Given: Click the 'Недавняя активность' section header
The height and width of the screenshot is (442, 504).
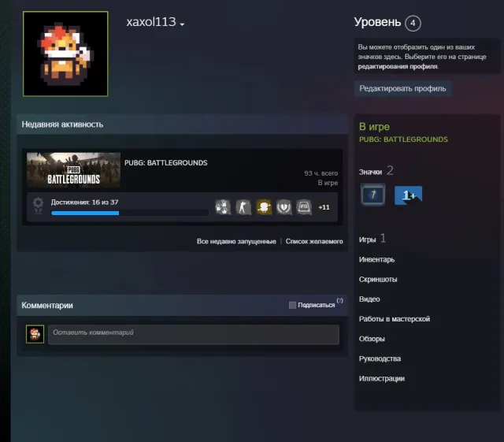Looking at the screenshot, I should coord(183,124).
